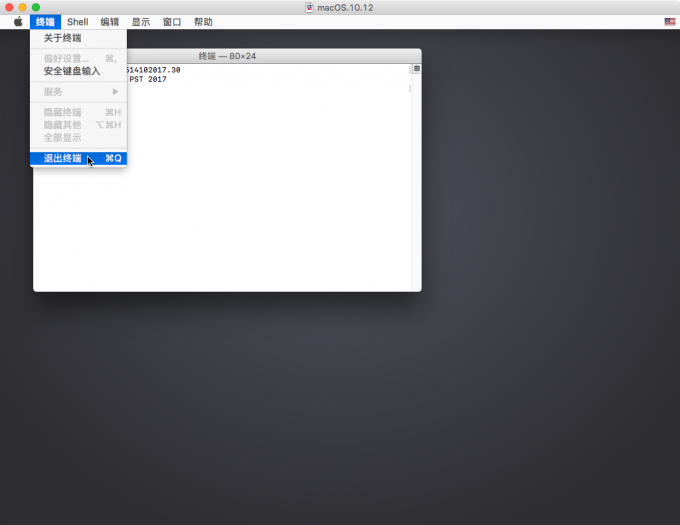Click the macOS.10.12 window title text

tap(345, 7)
